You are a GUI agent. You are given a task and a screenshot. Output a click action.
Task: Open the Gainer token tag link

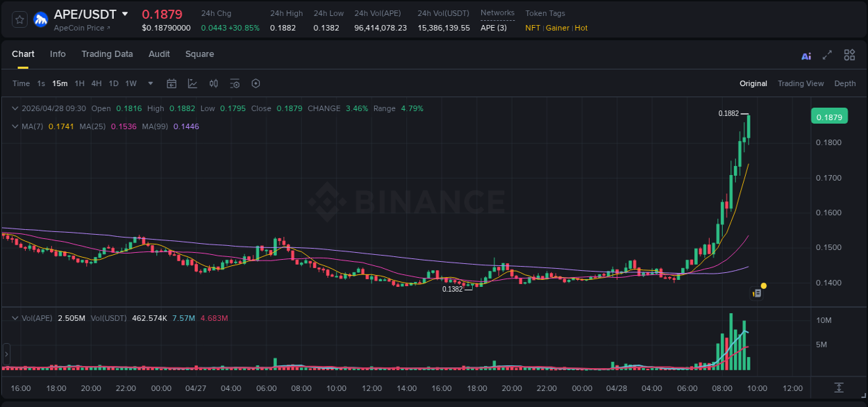[x=558, y=28]
